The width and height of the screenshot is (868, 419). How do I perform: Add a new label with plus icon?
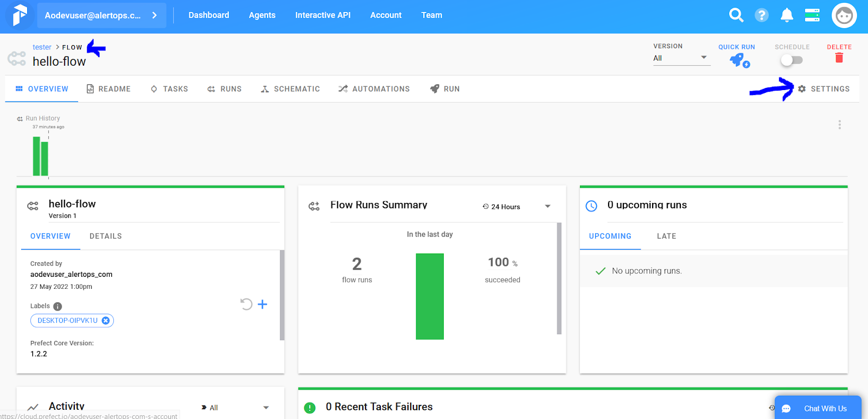coord(263,304)
